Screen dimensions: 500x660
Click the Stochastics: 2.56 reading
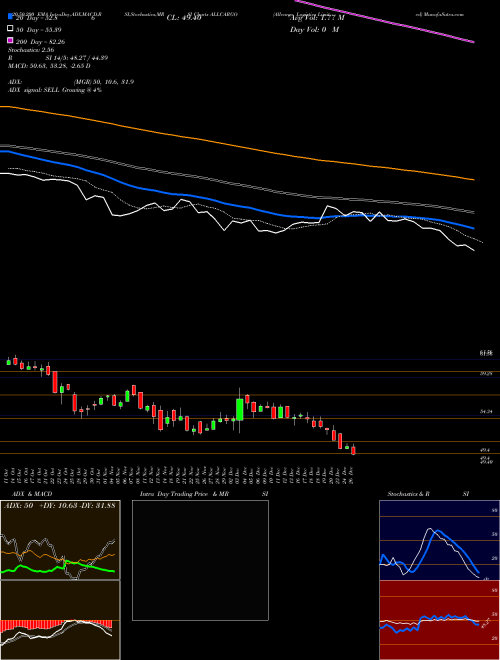click(33, 50)
